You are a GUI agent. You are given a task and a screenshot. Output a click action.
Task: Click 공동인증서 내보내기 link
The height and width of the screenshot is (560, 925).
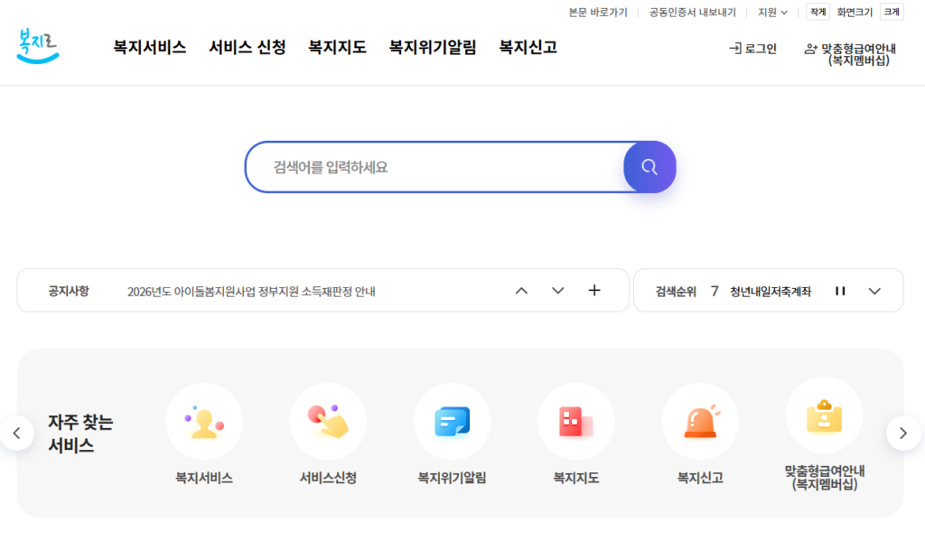[693, 13]
